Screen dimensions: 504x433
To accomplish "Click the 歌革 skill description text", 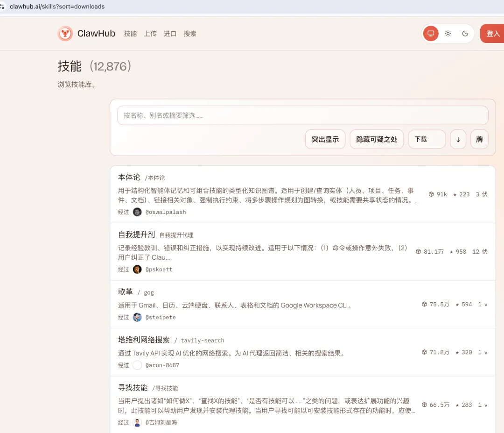I will (236, 305).
